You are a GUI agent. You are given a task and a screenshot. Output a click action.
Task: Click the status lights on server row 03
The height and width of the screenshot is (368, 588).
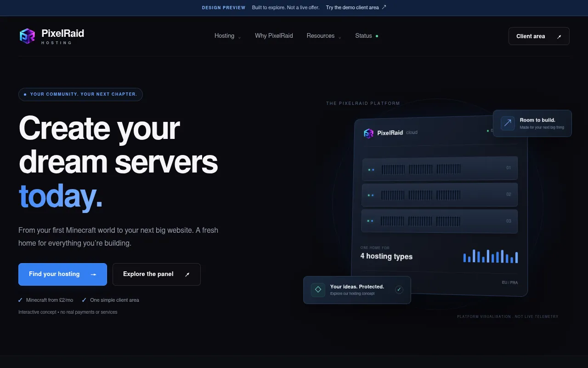[x=370, y=221]
